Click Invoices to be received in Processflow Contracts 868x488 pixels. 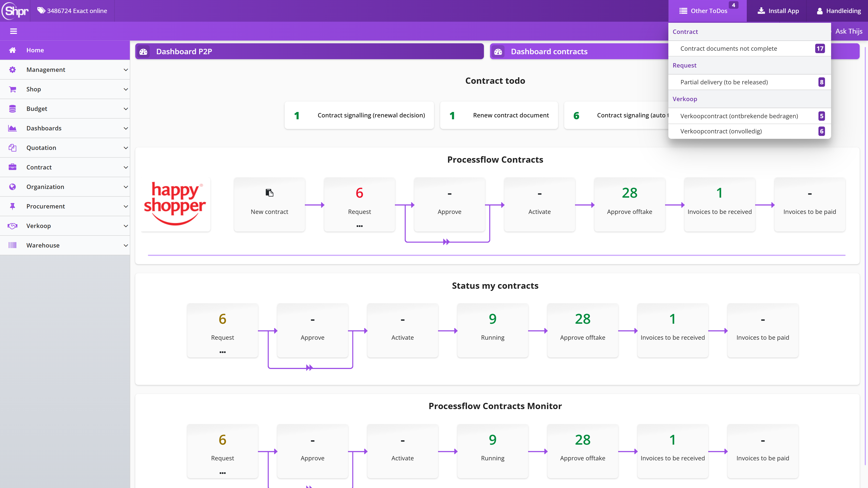(x=719, y=204)
